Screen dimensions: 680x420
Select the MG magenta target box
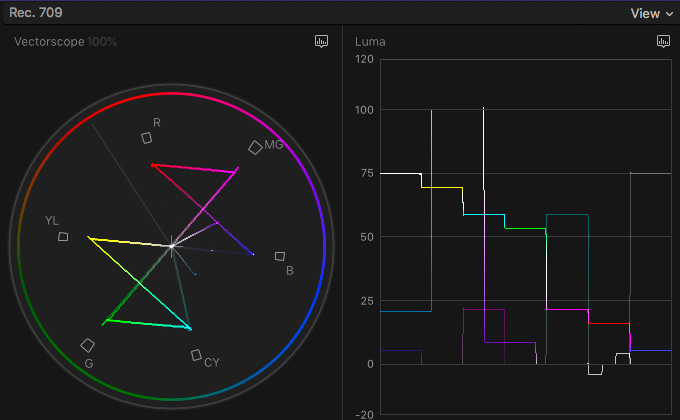[255, 148]
